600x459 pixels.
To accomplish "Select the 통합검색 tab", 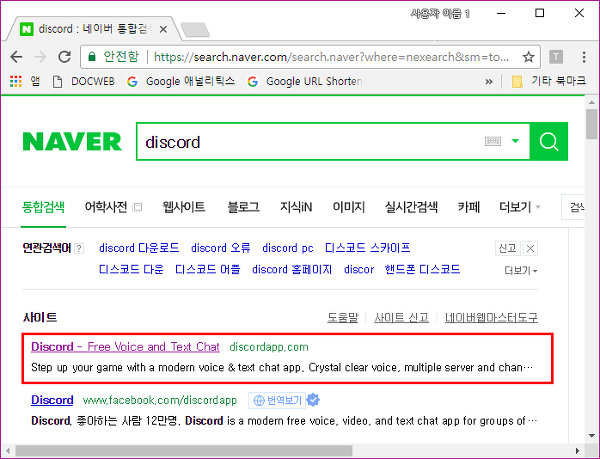I will click(43, 207).
